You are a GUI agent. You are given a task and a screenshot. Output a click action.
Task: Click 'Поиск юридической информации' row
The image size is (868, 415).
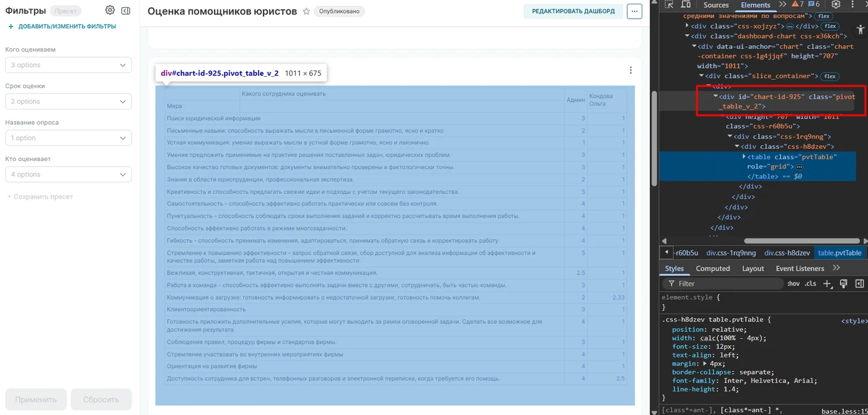396,118
